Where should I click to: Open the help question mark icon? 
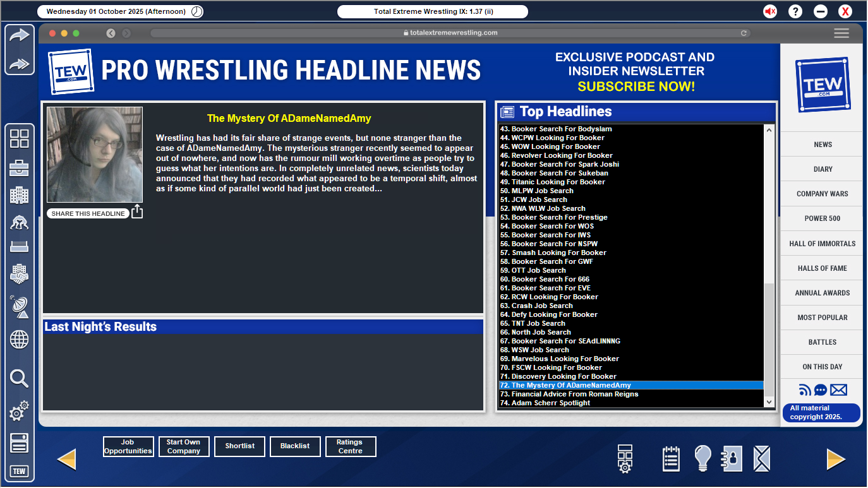(795, 11)
